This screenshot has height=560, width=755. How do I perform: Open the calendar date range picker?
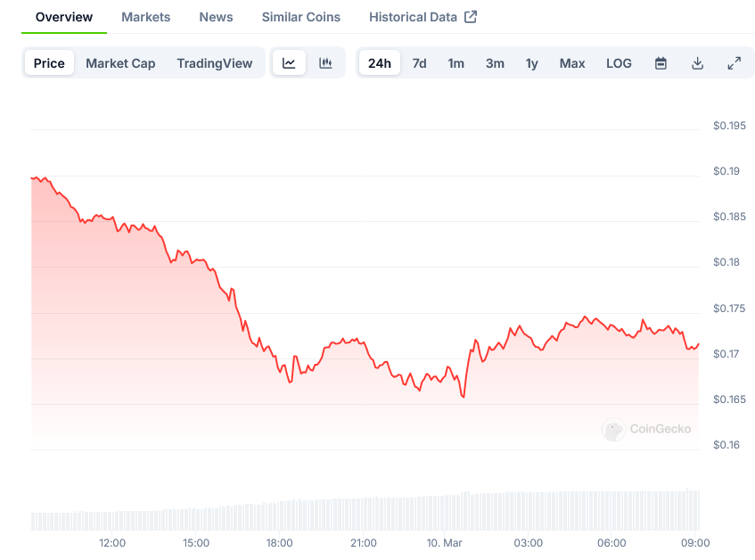pyautogui.click(x=661, y=63)
